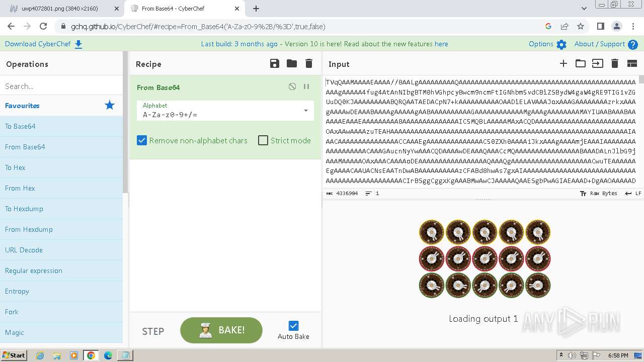Click the BAKE! button
This screenshot has height=362, width=644.
coord(221,330)
